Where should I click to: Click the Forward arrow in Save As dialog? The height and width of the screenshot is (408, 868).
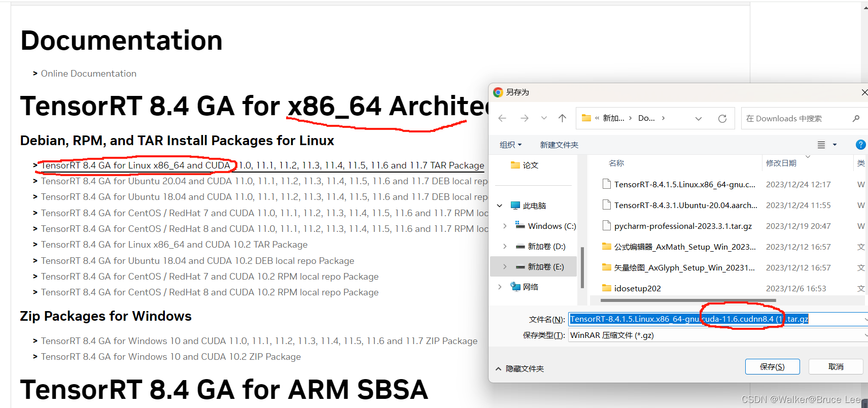[x=525, y=118]
